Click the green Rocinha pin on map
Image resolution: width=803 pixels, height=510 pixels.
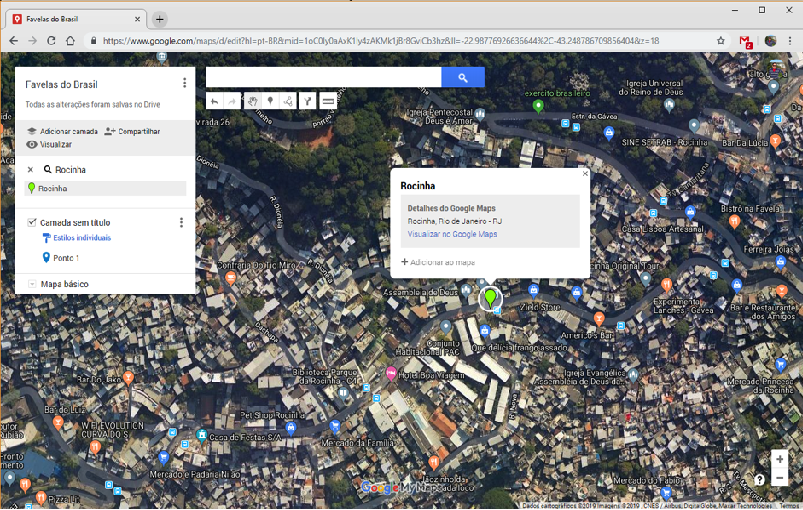coord(490,297)
